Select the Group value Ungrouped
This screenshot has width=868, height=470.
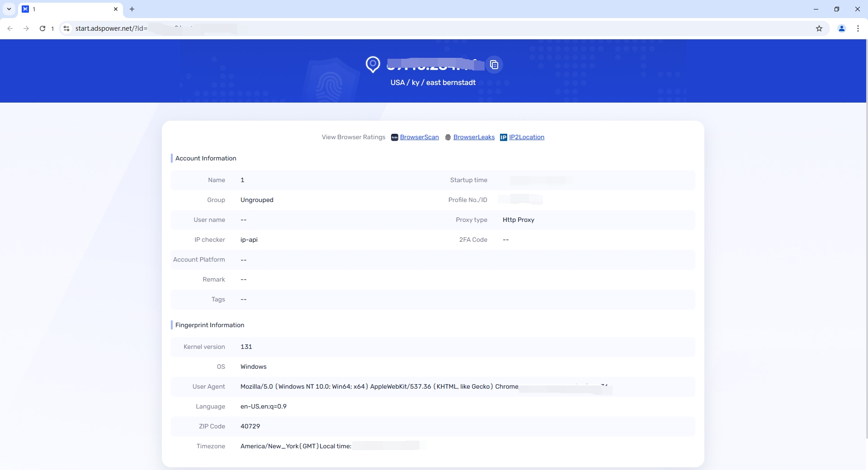[257, 200]
